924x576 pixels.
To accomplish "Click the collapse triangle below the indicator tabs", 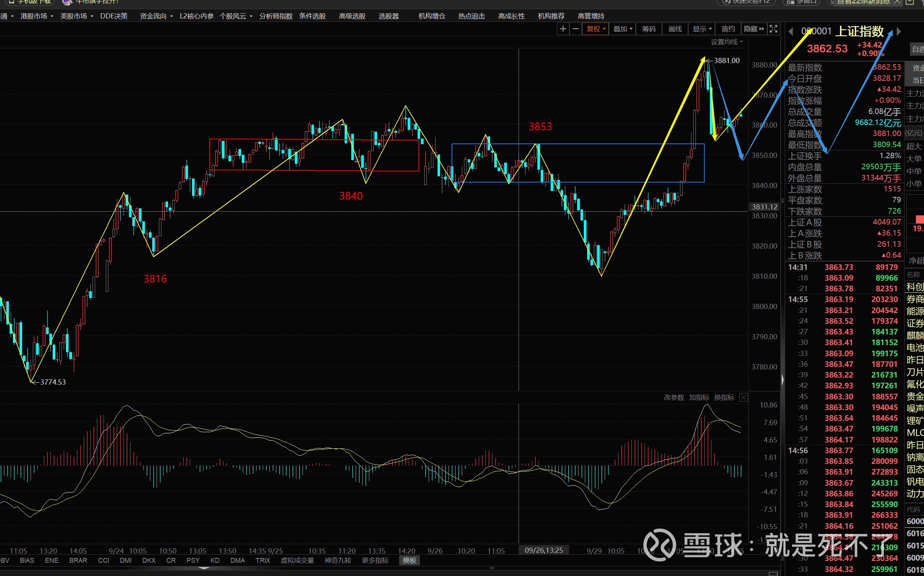I will point(204,568).
